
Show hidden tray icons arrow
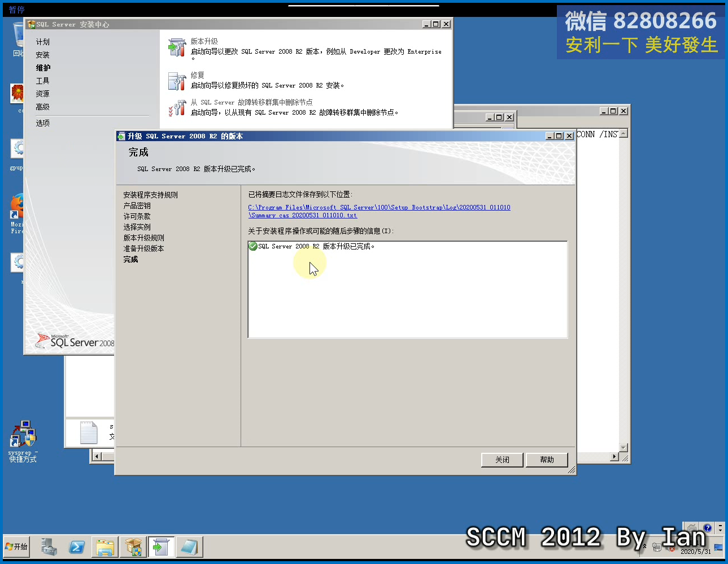[644, 546]
